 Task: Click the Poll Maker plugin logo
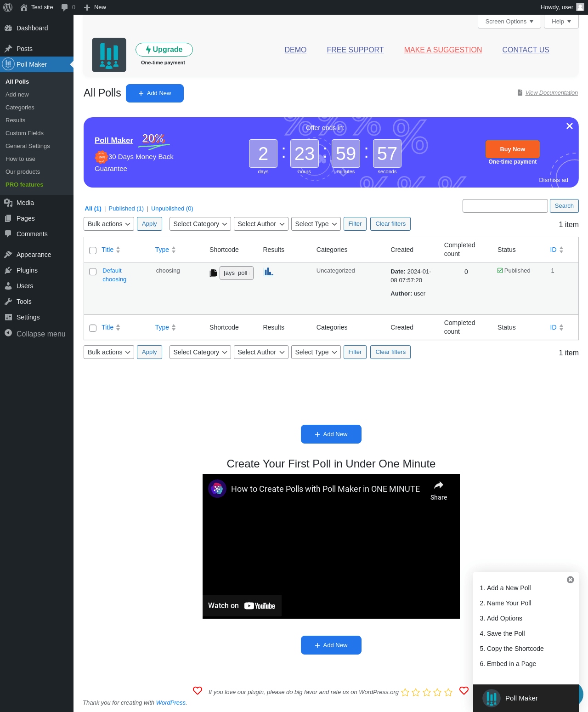coord(109,55)
